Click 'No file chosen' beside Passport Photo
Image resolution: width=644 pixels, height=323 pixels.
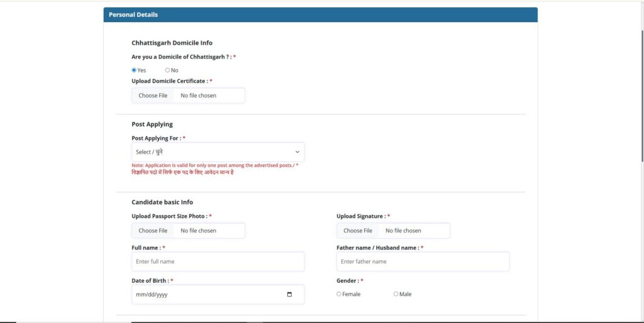(x=198, y=230)
